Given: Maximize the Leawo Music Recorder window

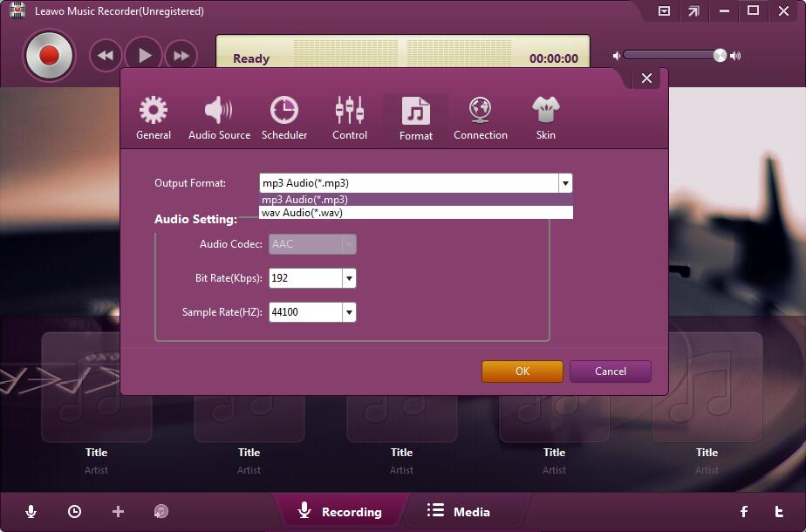Looking at the screenshot, I should [753, 10].
